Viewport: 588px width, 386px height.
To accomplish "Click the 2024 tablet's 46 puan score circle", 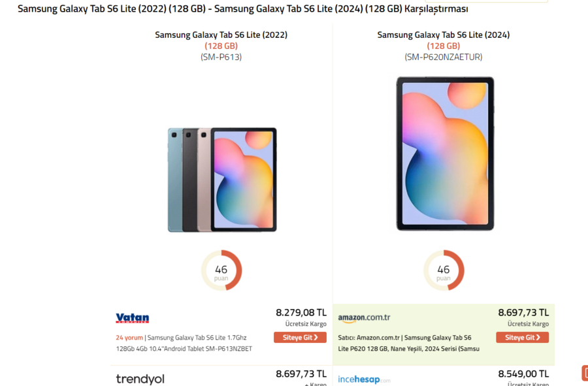I will (x=444, y=270).
